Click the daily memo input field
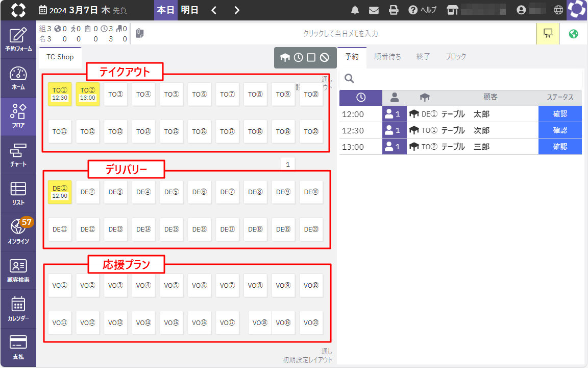 [x=340, y=34]
